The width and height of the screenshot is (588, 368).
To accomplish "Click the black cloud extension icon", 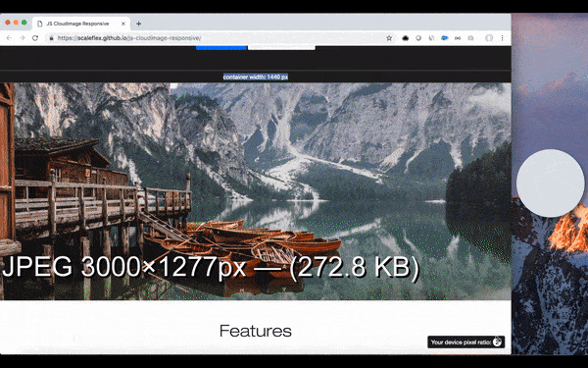I will tap(406, 38).
